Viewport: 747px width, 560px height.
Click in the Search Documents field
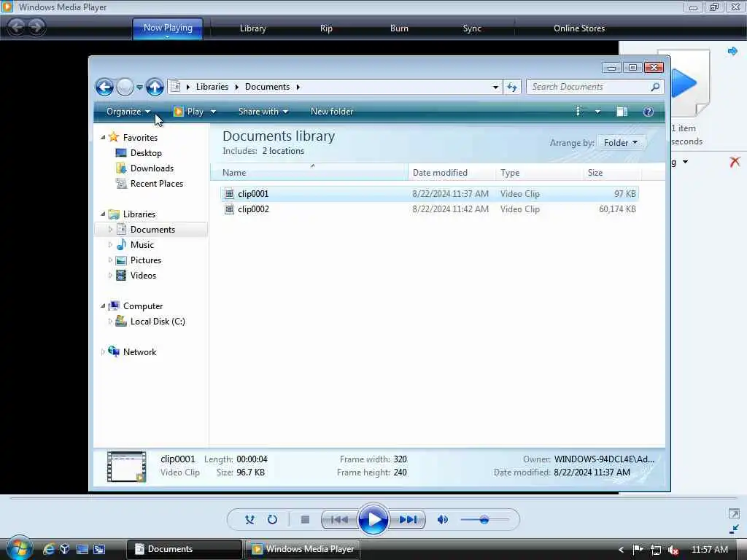pos(589,87)
